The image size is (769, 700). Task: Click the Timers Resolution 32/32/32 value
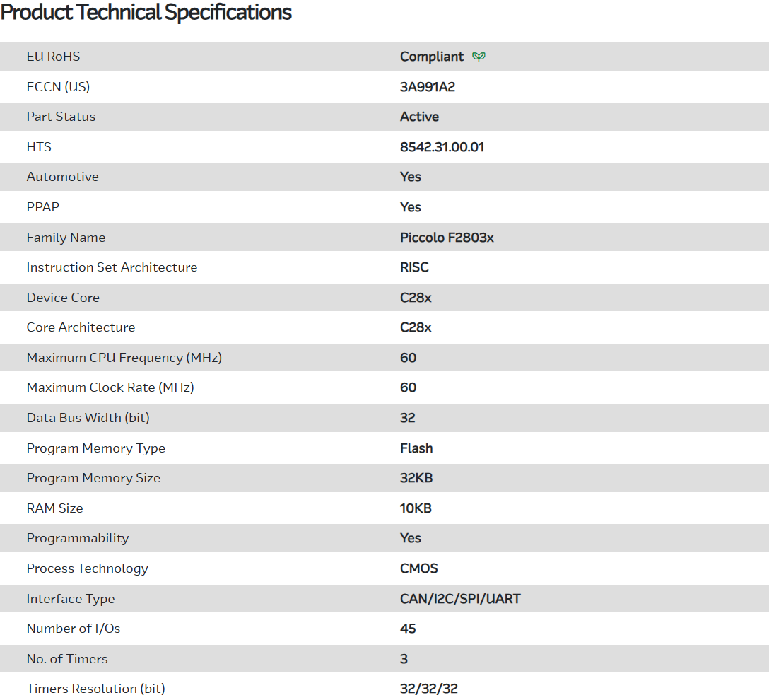coord(429,689)
